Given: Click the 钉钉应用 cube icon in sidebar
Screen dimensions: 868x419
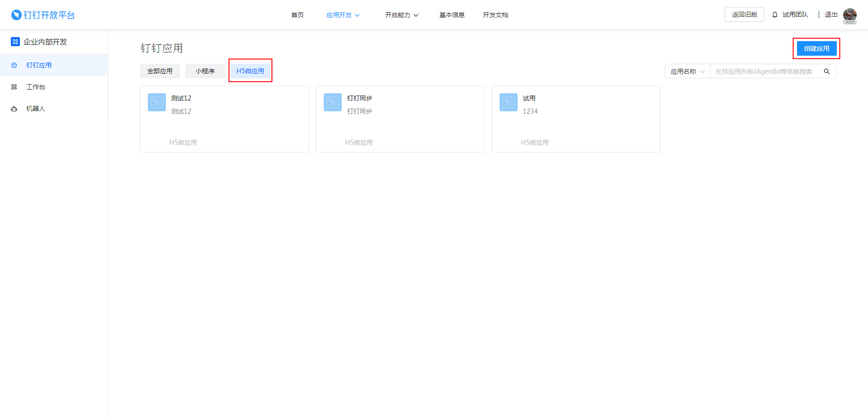Looking at the screenshot, I should pos(14,65).
